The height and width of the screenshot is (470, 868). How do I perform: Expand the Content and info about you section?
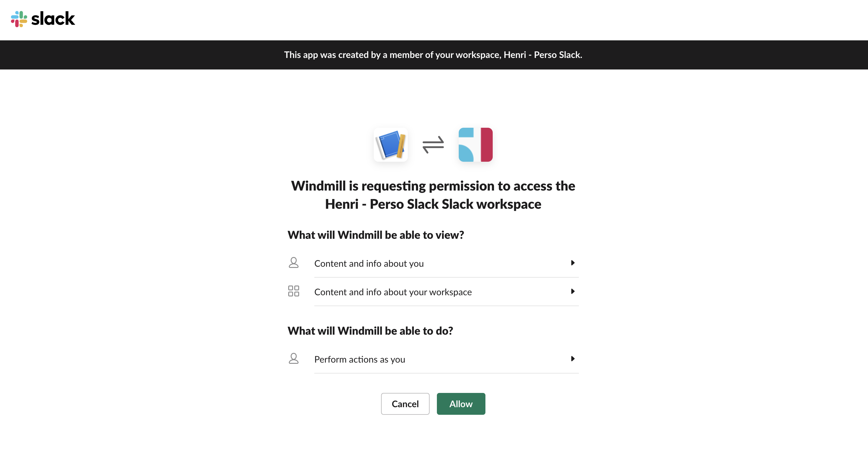573,263
